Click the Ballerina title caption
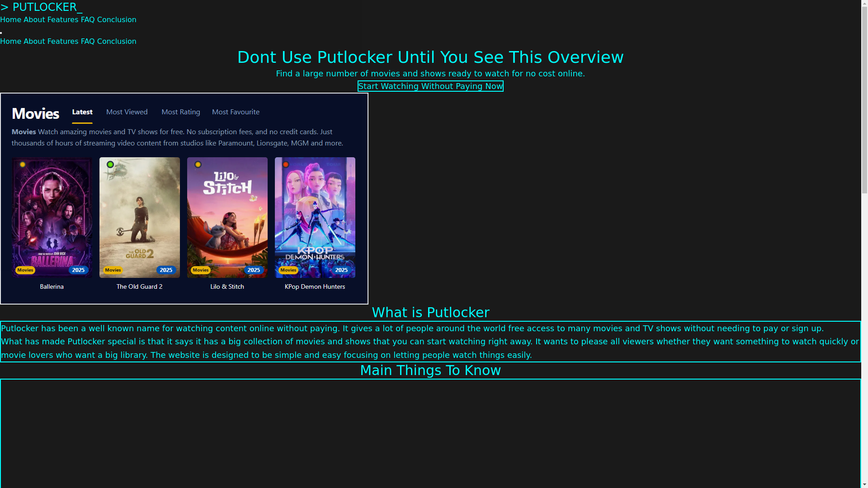 [52, 287]
